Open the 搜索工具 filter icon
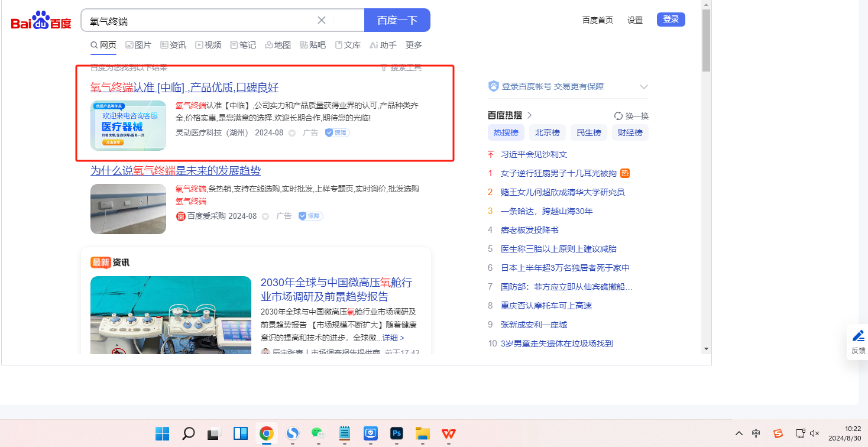Viewport: 868px width, 447px height. 383,68
